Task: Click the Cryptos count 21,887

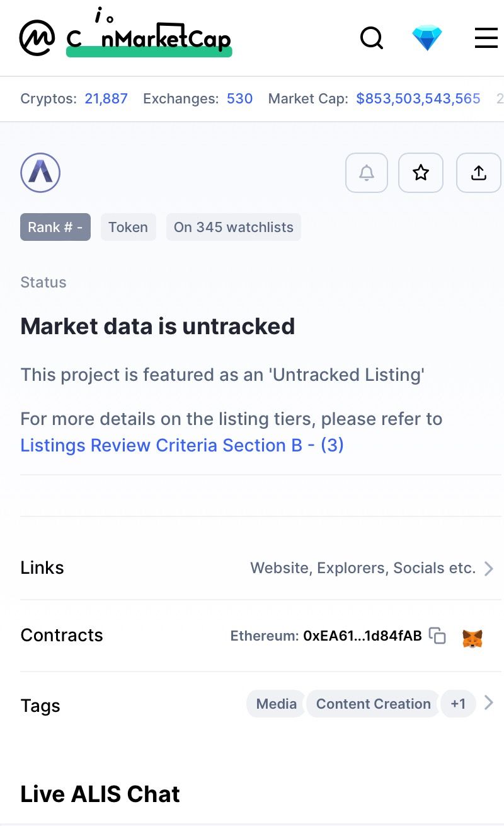Action: 106,98
